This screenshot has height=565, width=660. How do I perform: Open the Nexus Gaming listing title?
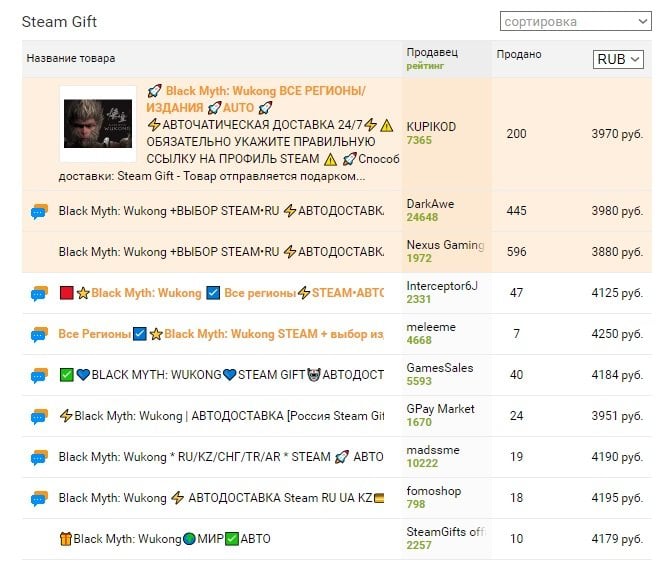click(221, 252)
